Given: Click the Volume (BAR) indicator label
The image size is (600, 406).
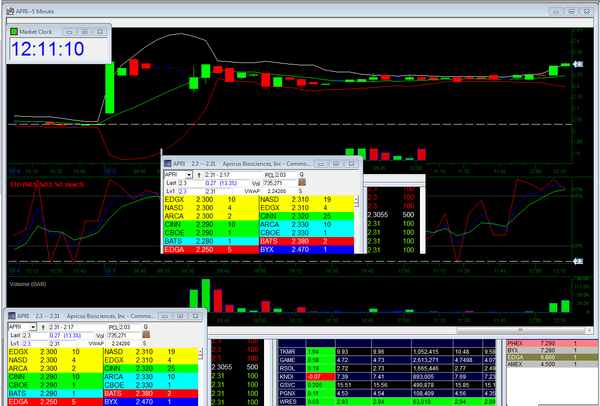Looking at the screenshot, I should coord(27,283).
